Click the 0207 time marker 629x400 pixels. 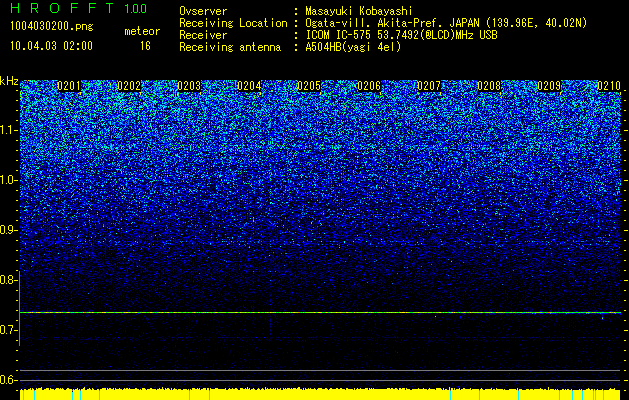(429, 86)
